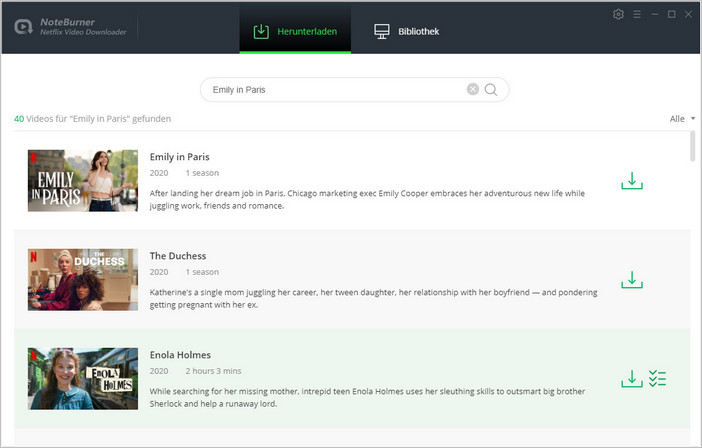Click the magnifier search icon

491,90
